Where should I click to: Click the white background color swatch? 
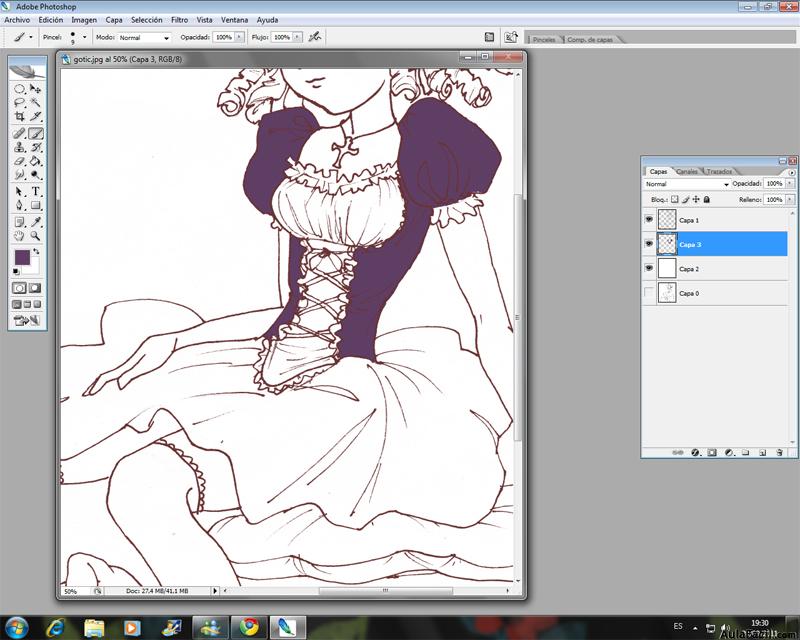[34, 267]
